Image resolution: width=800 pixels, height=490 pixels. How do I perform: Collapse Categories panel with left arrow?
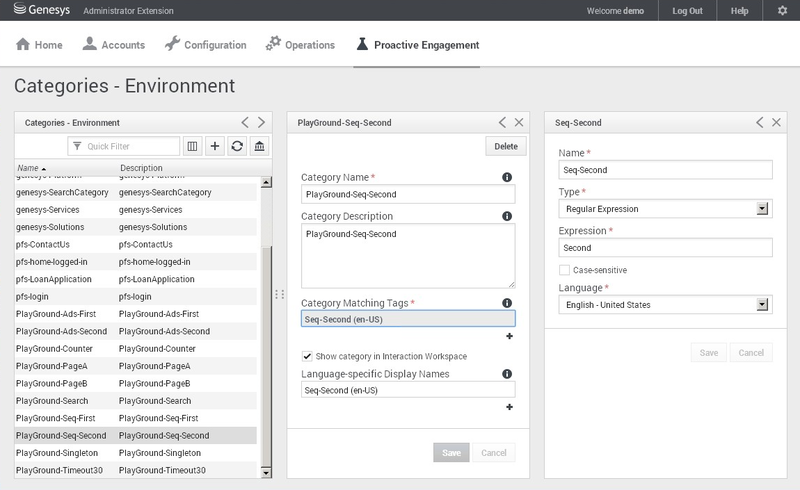(245, 122)
